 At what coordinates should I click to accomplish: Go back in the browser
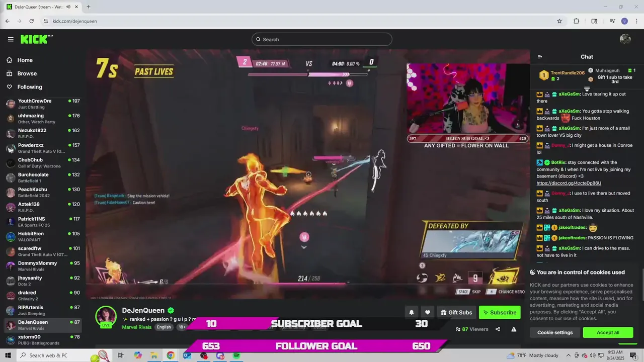pos(7,21)
